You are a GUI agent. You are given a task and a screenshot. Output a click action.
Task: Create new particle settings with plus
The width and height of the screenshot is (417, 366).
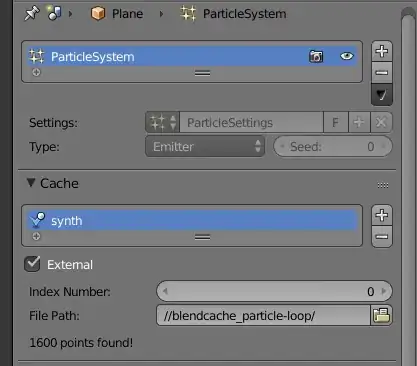[x=359, y=122]
